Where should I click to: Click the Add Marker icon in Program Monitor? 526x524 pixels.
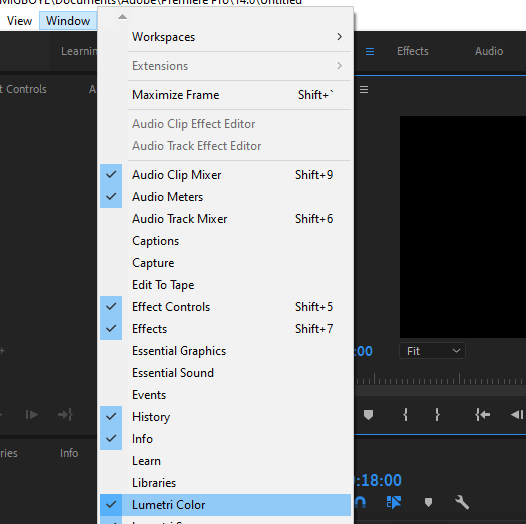click(368, 415)
